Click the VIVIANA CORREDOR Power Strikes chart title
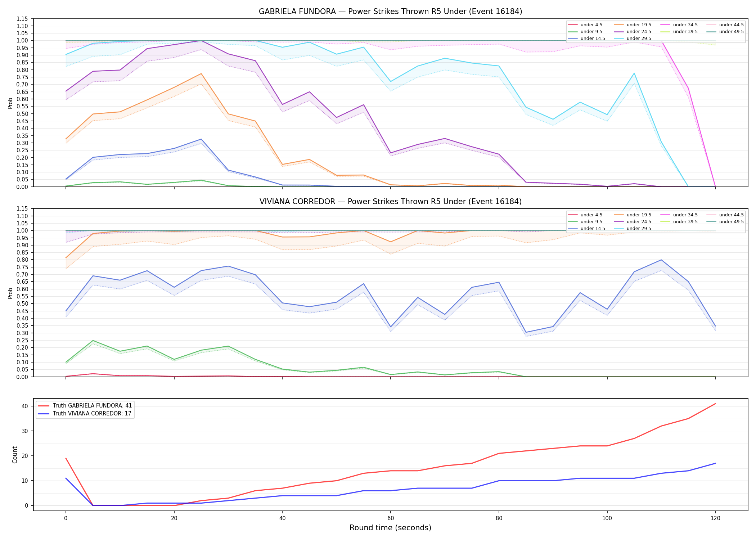Screen dimensions: 756x540 click(390, 202)
